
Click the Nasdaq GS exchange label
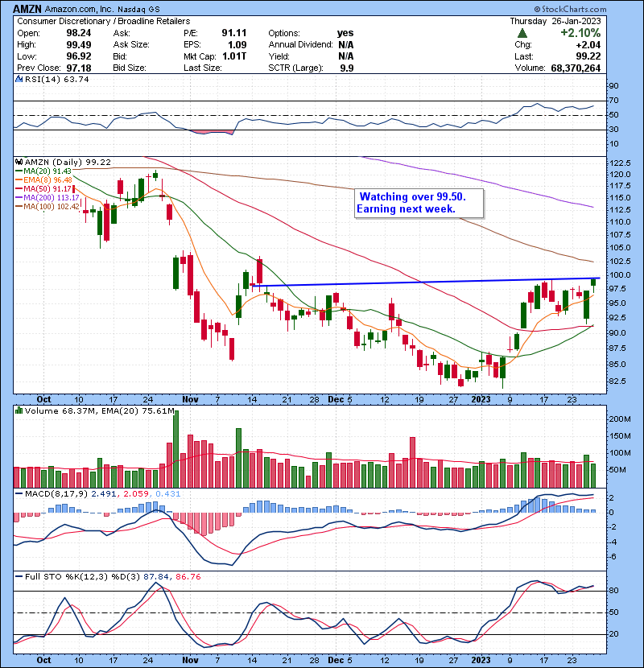(138, 10)
